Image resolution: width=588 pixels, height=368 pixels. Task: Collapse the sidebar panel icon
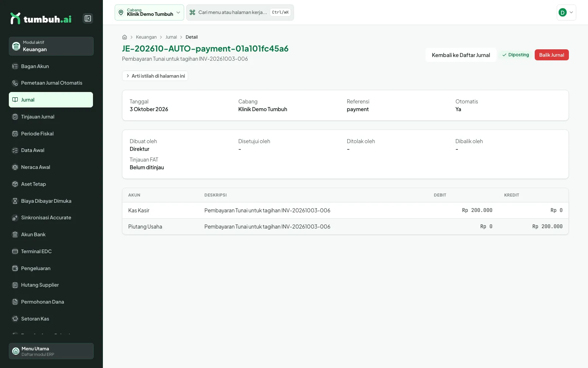[88, 18]
